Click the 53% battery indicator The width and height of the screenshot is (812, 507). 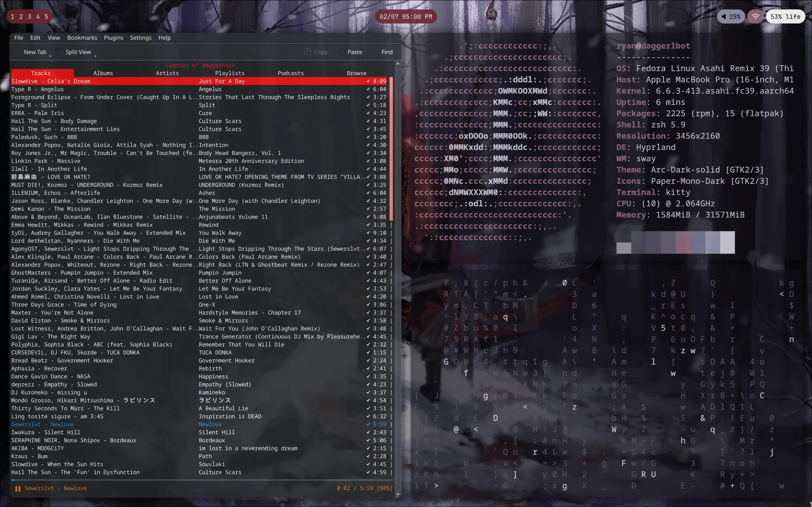tap(785, 16)
